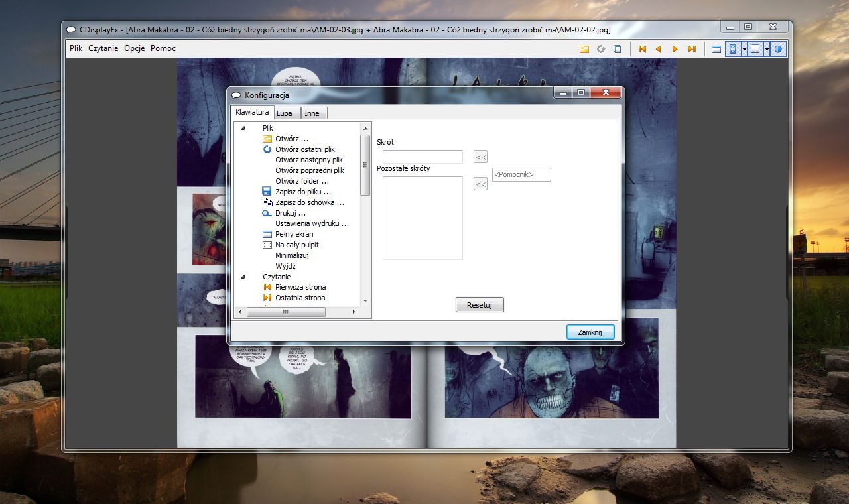
Task: Open the Czytanie menu in the menu bar
Action: pyautogui.click(x=103, y=48)
